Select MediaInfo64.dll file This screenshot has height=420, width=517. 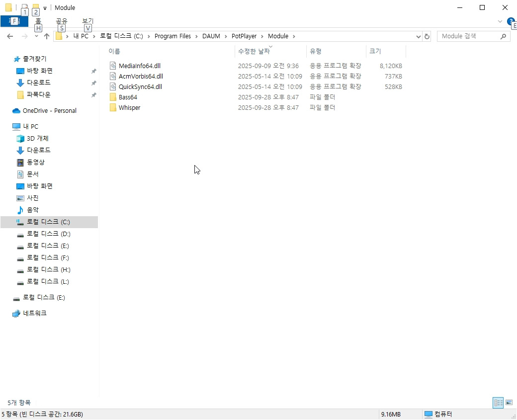pos(140,66)
